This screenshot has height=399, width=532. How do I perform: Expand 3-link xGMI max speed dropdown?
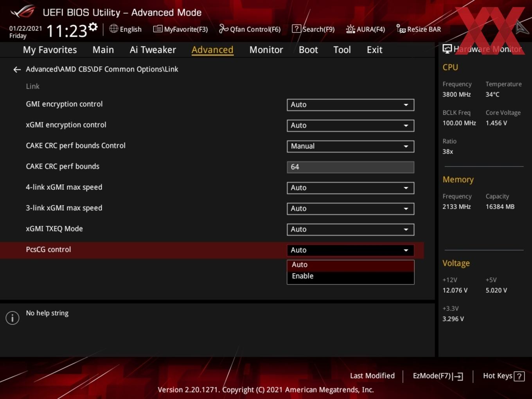click(x=350, y=208)
